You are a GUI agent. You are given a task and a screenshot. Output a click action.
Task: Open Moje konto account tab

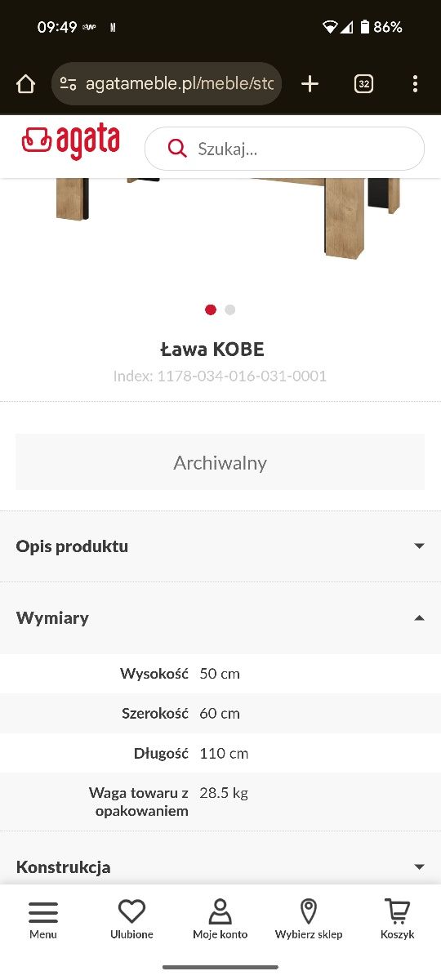[220, 920]
